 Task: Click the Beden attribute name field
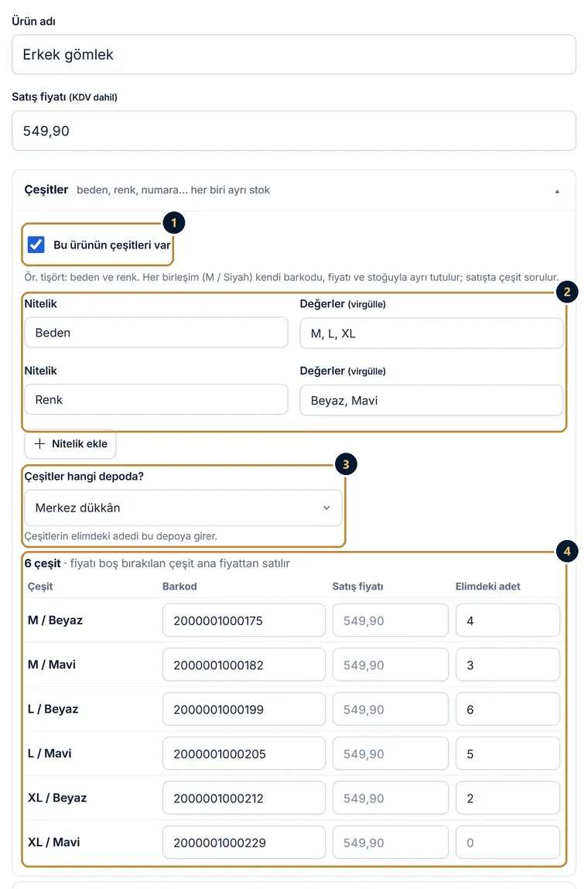coord(156,333)
